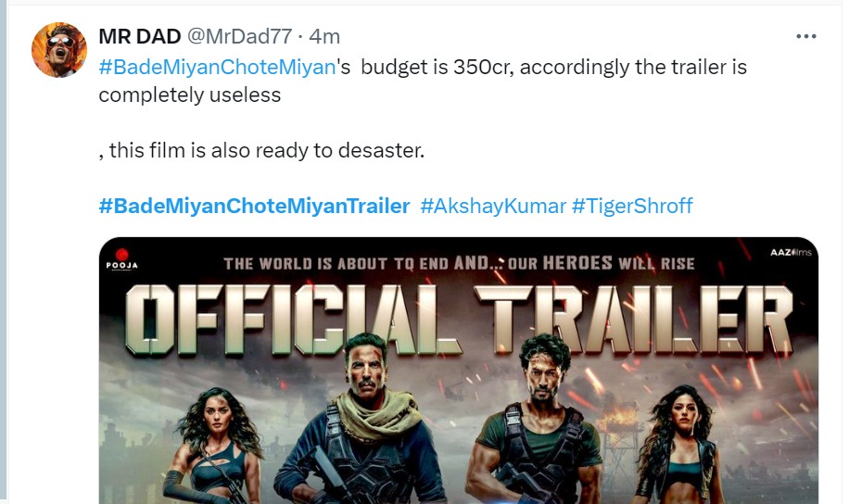Image resolution: width=849 pixels, height=504 pixels.
Task: Click the poster tagline about heroes rising
Action: 459,263
